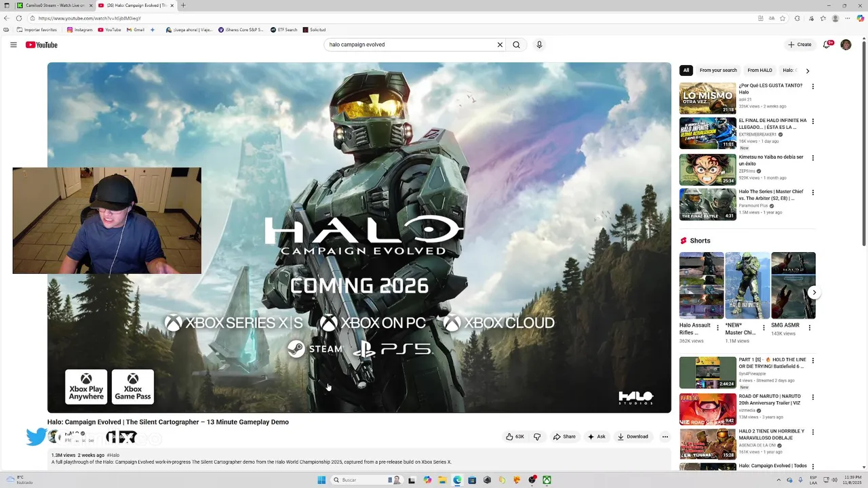Click the main Halo video player
Image resolution: width=868 pixels, height=488 pixels.
click(x=359, y=237)
